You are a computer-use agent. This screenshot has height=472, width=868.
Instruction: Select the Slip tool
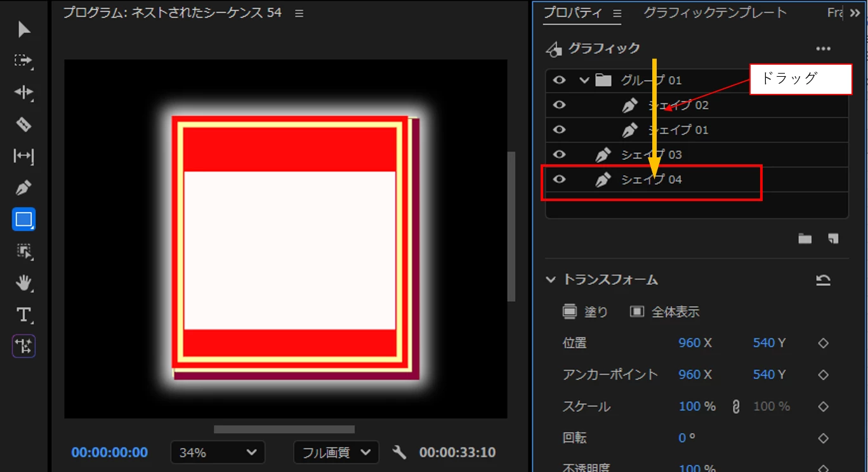tap(24, 156)
